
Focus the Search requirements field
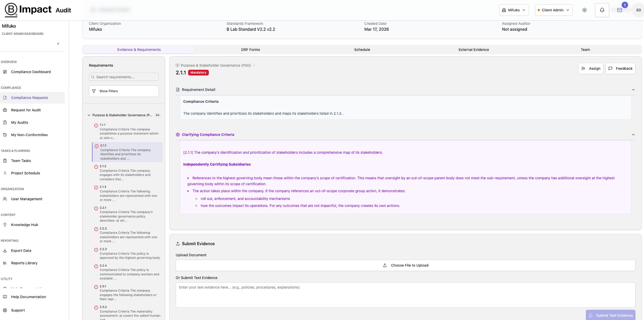[x=124, y=77]
